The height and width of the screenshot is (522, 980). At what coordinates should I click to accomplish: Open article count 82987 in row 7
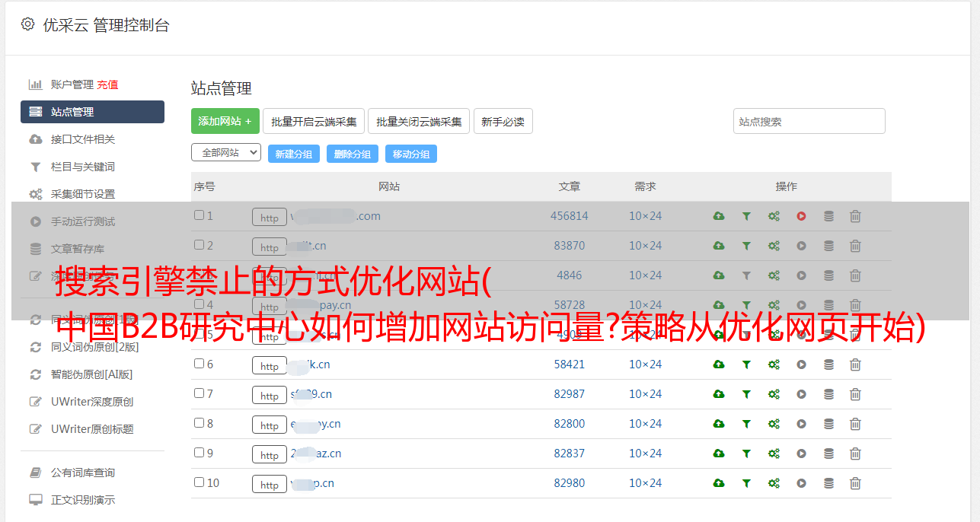(570, 394)
